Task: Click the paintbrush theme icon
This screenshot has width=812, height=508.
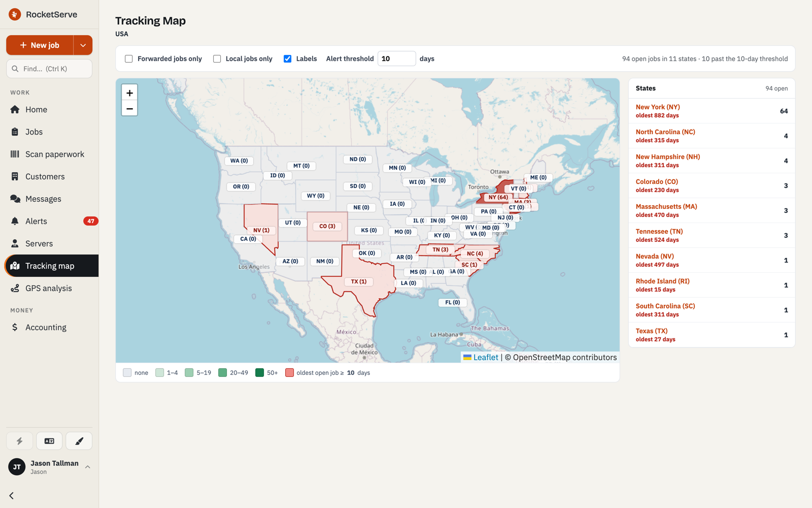Action: tap(79, 441)
